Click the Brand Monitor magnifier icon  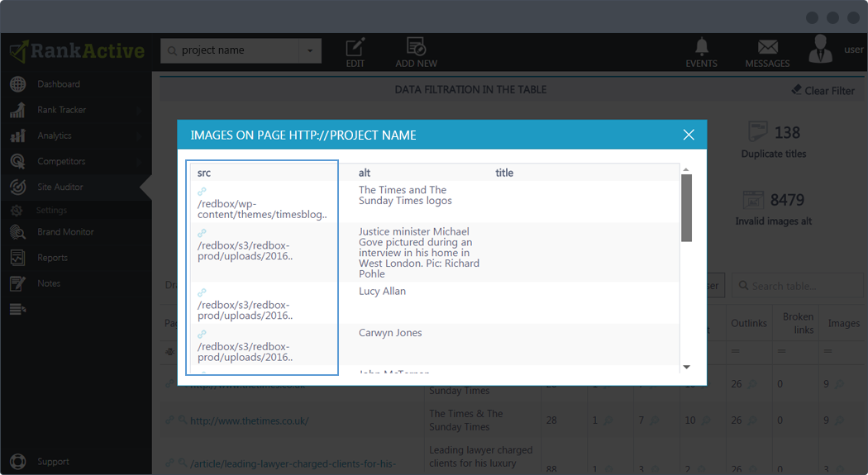tap(17, 232)
